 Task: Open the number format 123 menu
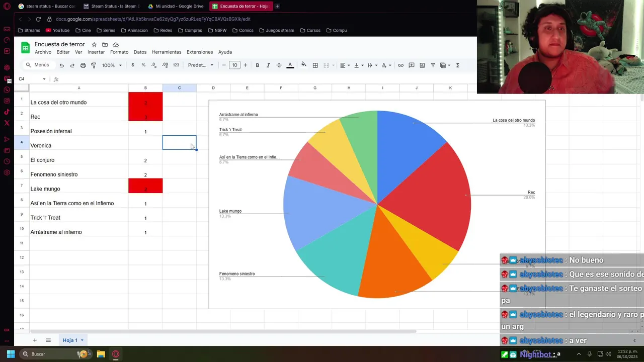176,65
